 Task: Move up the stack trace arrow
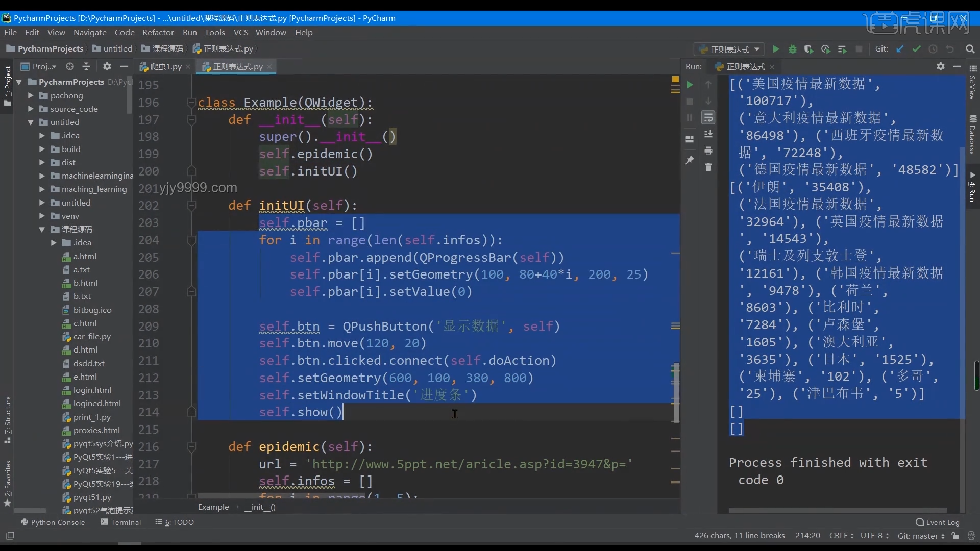click(708, 84)
